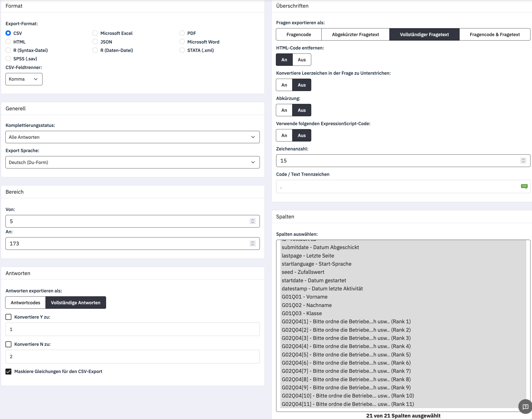This screenshot has width=532, height=419.
Task: Choose Vollständige Antworten for answer export
Action: (76, 303)
